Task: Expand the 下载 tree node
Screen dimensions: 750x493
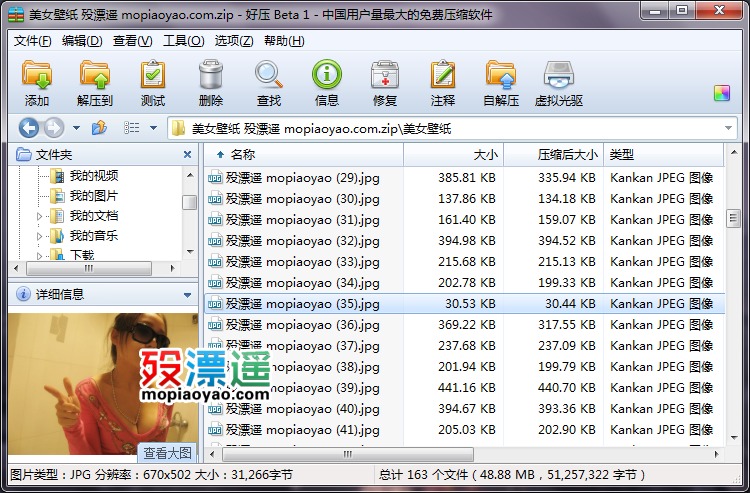Action: 40,255
